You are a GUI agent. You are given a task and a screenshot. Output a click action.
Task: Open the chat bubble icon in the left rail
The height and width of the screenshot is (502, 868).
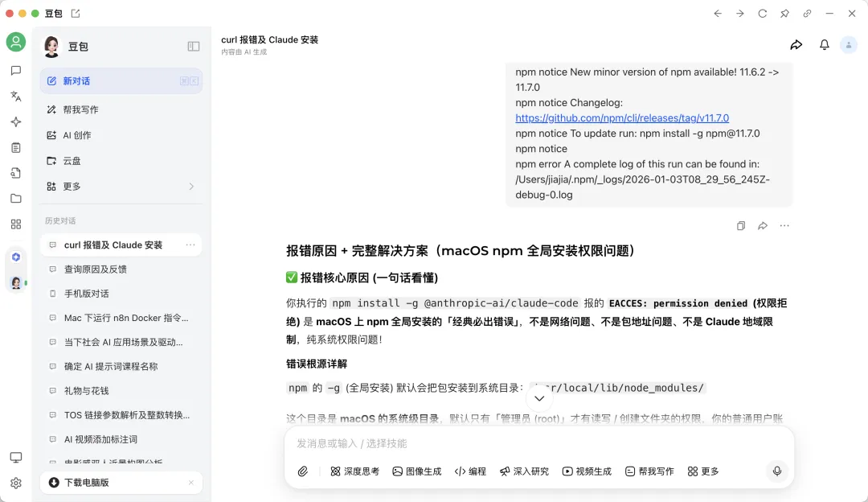[16, 71]
